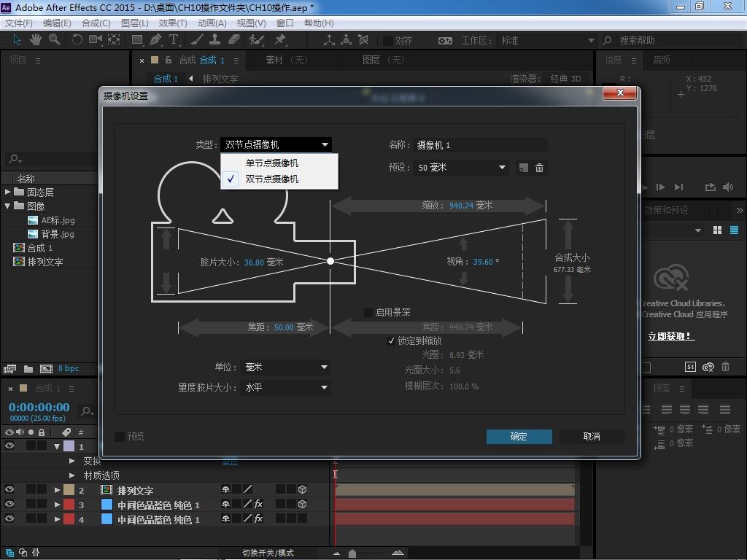Open the 效果(T) menu

pos(172,23)
